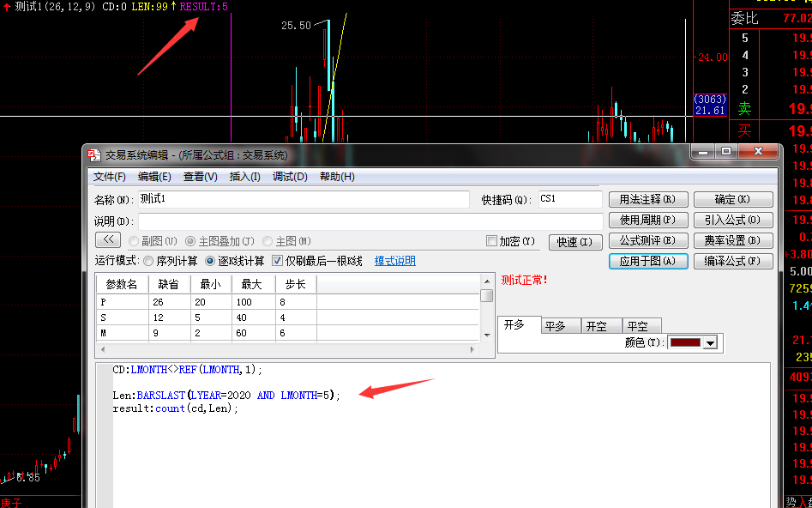This screenshot has width=812, height=508.
Task: Open the 查看(V) menu
Action: (x=200, y=177)
